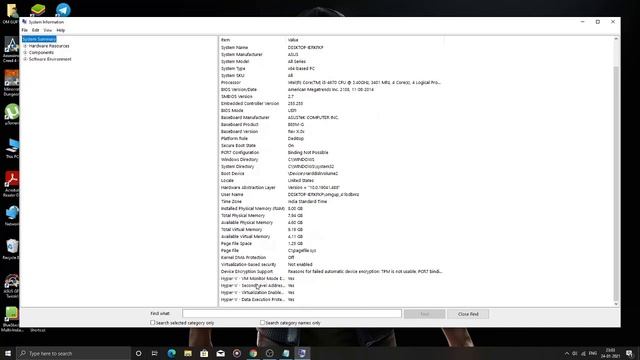This screenshot has height=360, width=640.
Task: Open the uTorrent desktop shortcut
Action: (x=11, y=114)
